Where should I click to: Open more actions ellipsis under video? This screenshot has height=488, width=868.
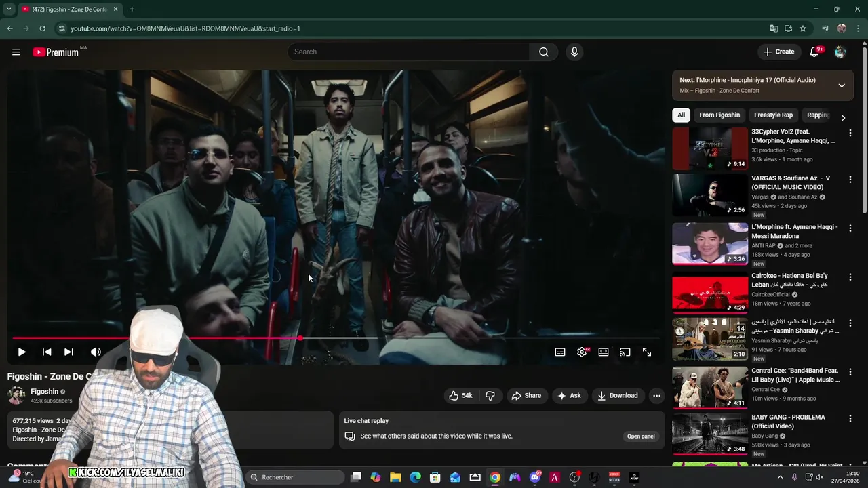point(656,396)
